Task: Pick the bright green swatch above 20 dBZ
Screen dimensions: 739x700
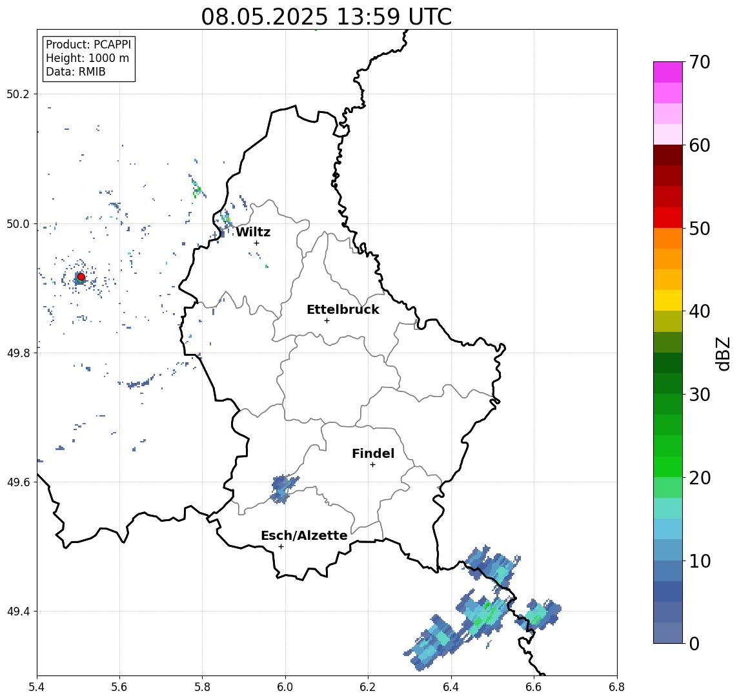Action: [x=668, y=466]
